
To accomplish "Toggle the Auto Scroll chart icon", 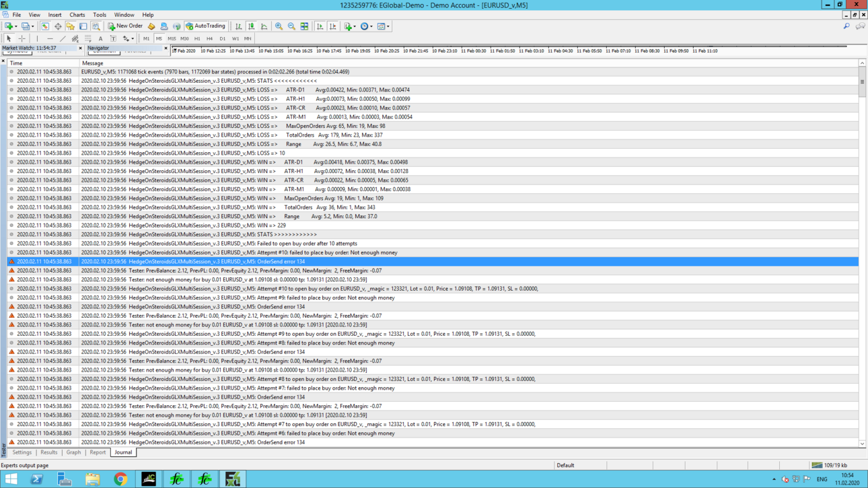I will (320, 26).
